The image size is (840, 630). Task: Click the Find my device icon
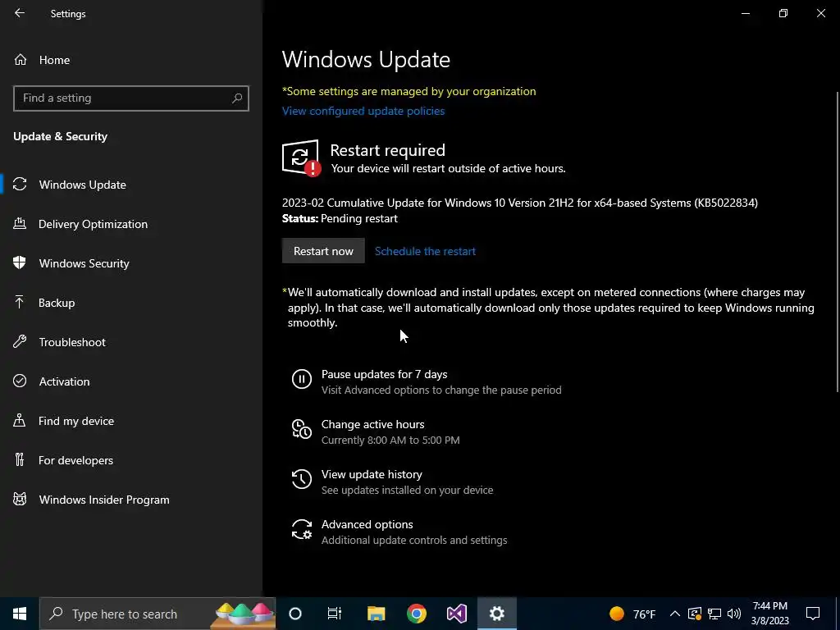coord(20,421)
